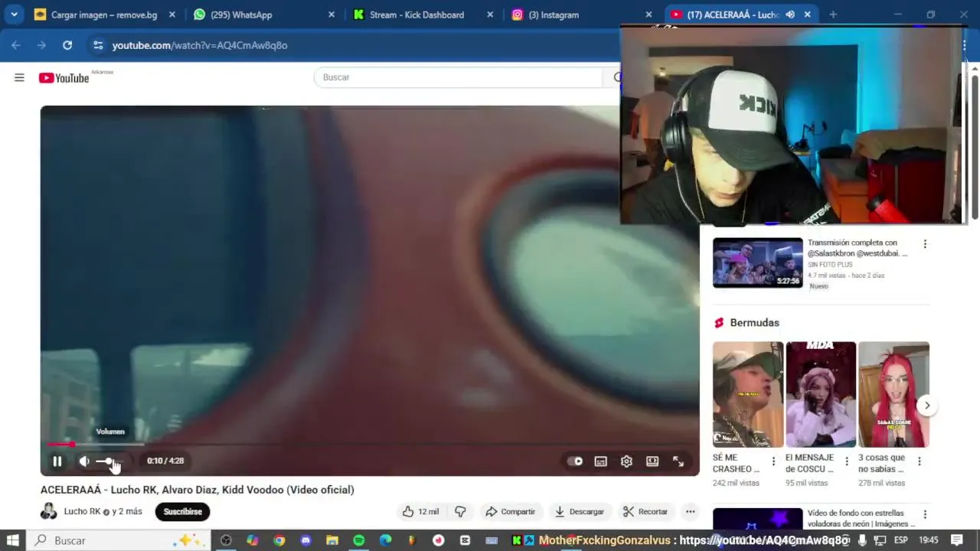The width and height of the screenshot is (980, 551).
Task: Switch to theater mode
Action: coord(652,461)
